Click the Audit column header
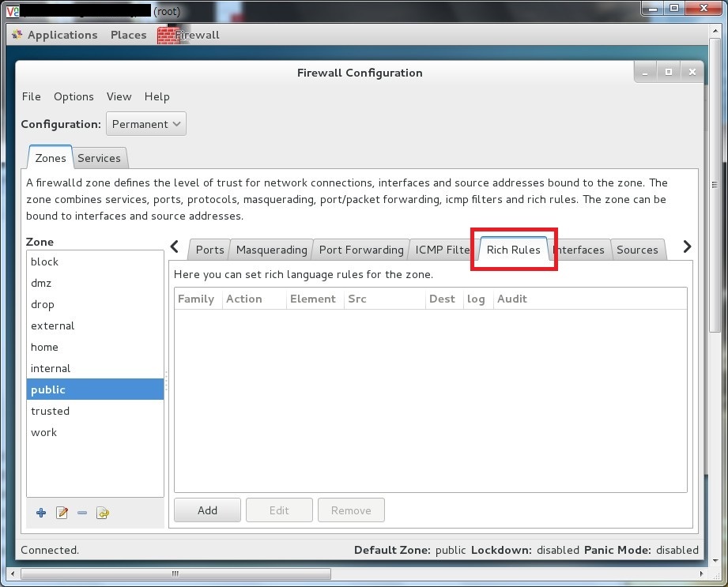This screenshot has width=728, height=587. [x=590, y=299]
